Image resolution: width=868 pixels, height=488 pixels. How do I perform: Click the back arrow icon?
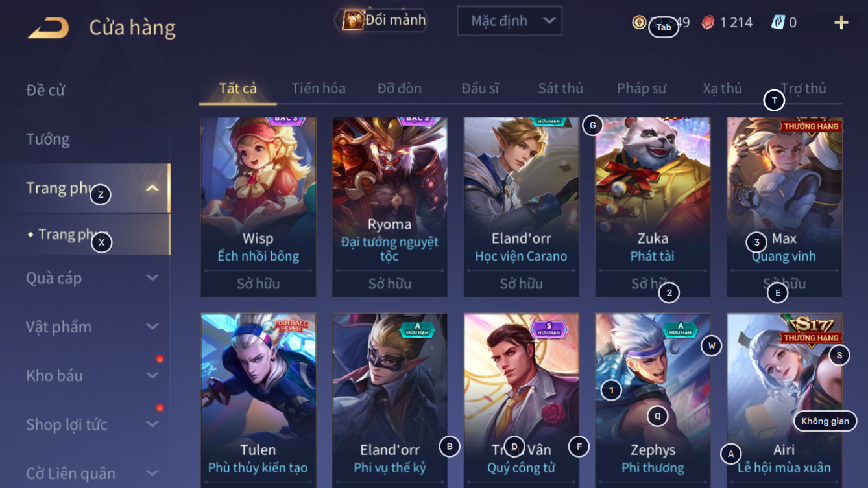[x=49, y=27]
